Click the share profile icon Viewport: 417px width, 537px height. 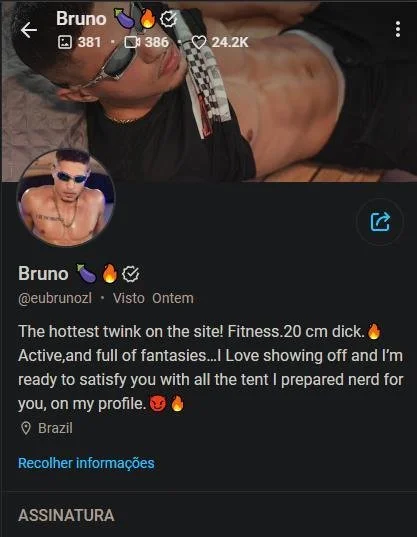click(x=380, y=222)
